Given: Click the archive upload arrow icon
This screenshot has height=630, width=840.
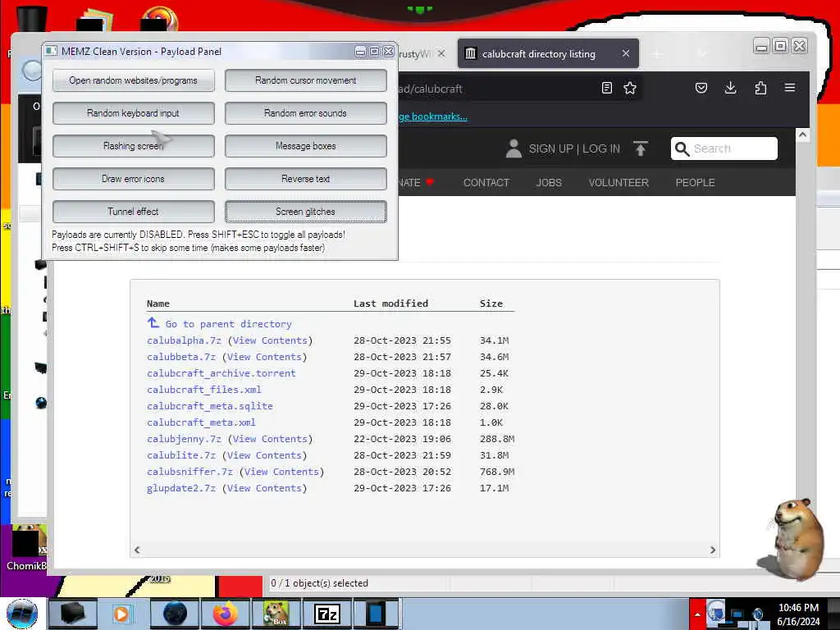Looking at the screenshot, I should [x=640, y=148].
